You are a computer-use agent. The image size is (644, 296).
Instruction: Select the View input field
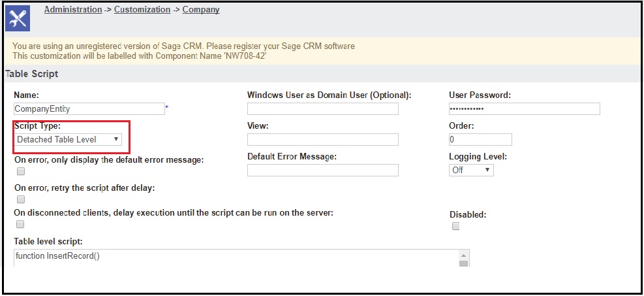tap(323, 139)
